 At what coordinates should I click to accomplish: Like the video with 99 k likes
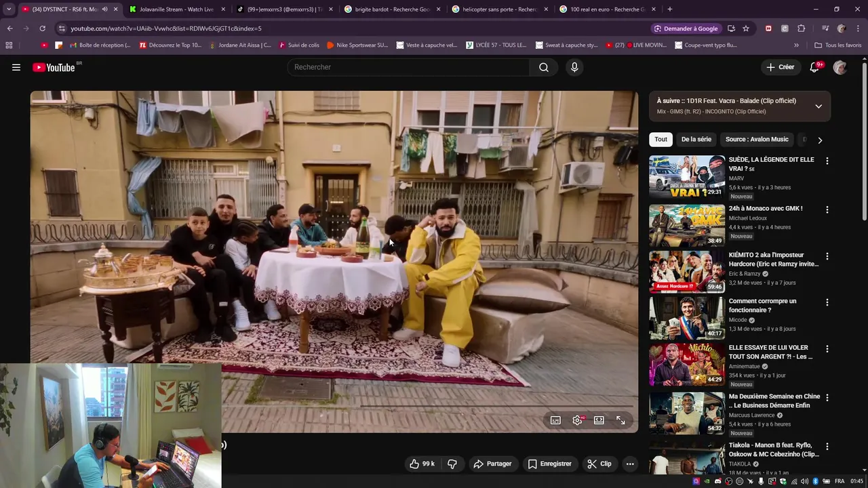coord(422,464)
